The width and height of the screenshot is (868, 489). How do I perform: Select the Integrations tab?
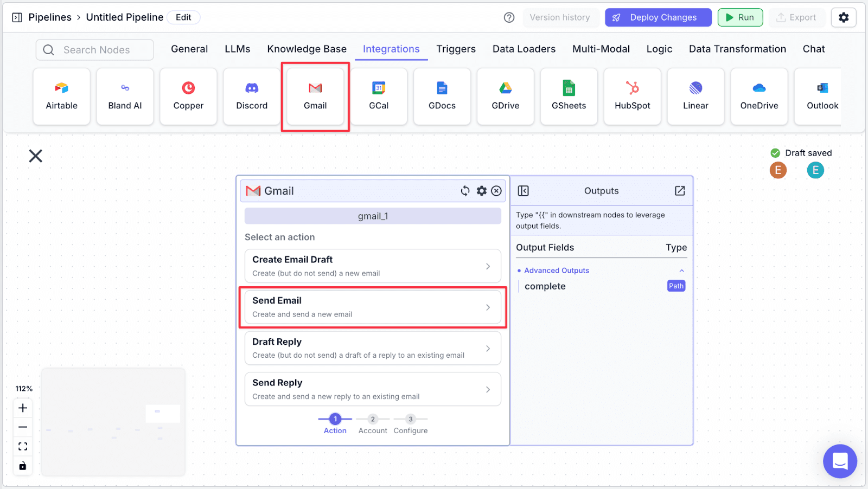pyautogui.click(x=391, y=49)
